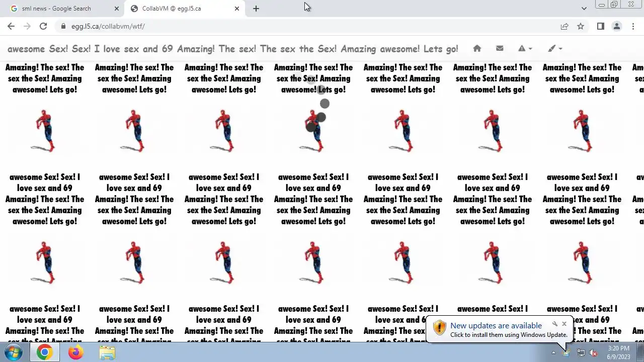Screen dimensions: 644x362
Task: Launch Firefox from the taskbar
Action: coord(75,352)
